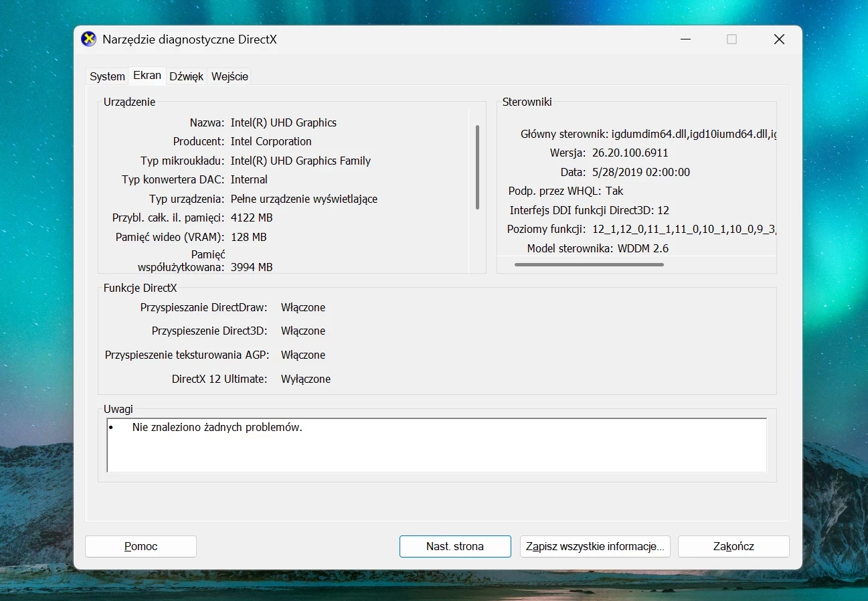The width and height of the screenshot is (868, 601).
Task: Click the Interfejs DDI funkcji Direct3D: 12 row
Action: 590,210
